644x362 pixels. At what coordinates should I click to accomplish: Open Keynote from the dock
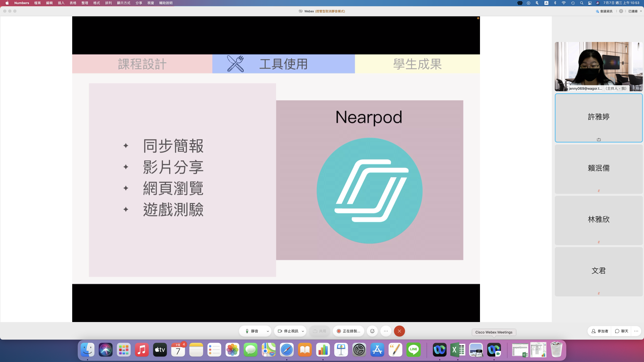pos(341,350)
